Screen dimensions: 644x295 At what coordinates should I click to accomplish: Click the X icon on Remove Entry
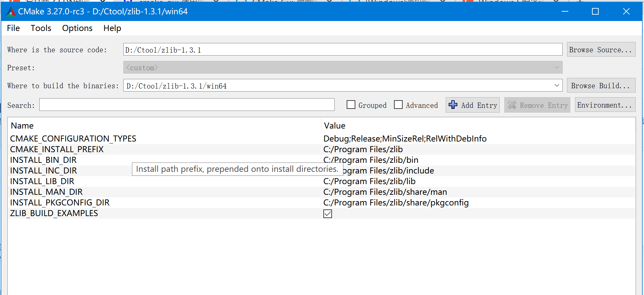pyautogui.click(x=512, y=105)
